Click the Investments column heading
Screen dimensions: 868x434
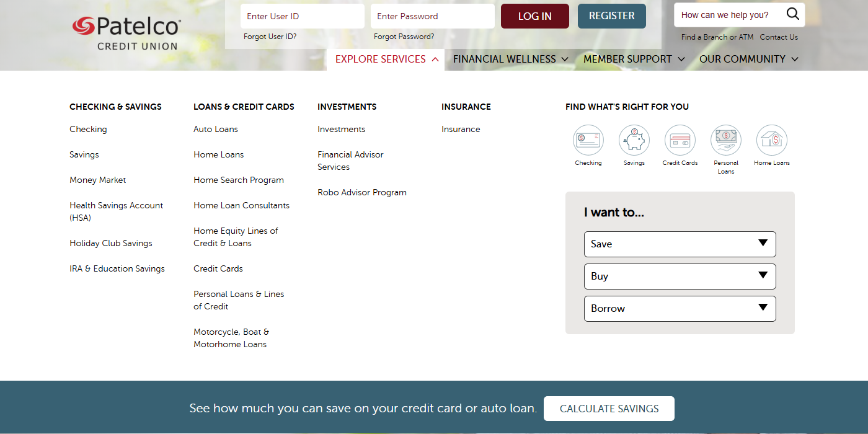tap(347, 107)
